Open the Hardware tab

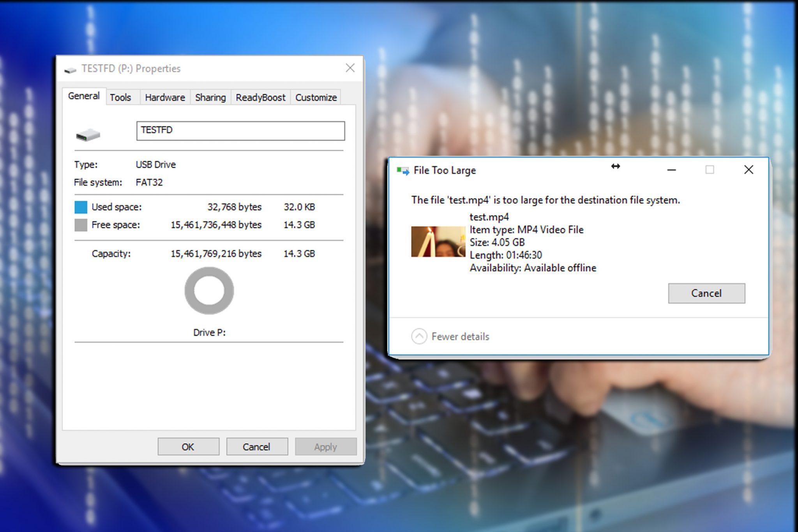pyautogui.click(x=165, y=97)
